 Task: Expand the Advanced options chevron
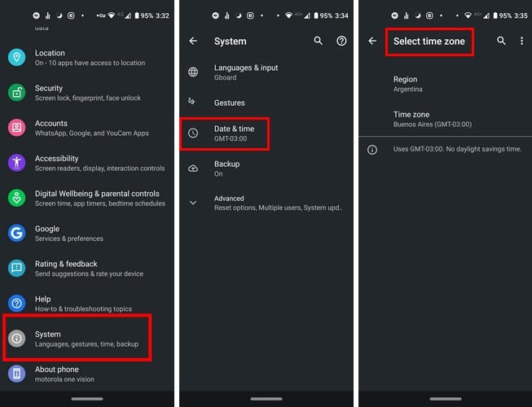(x=193, y=203)
